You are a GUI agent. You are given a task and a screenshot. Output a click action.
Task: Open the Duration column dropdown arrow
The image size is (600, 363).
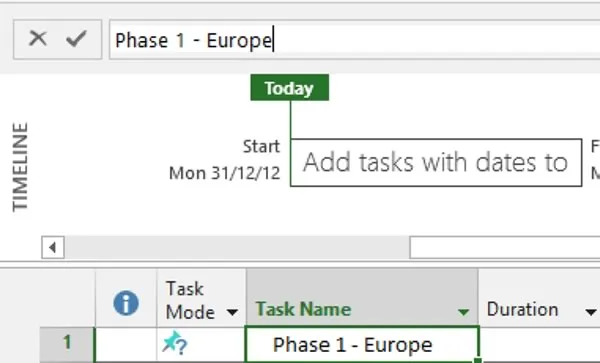coord(591,313)
